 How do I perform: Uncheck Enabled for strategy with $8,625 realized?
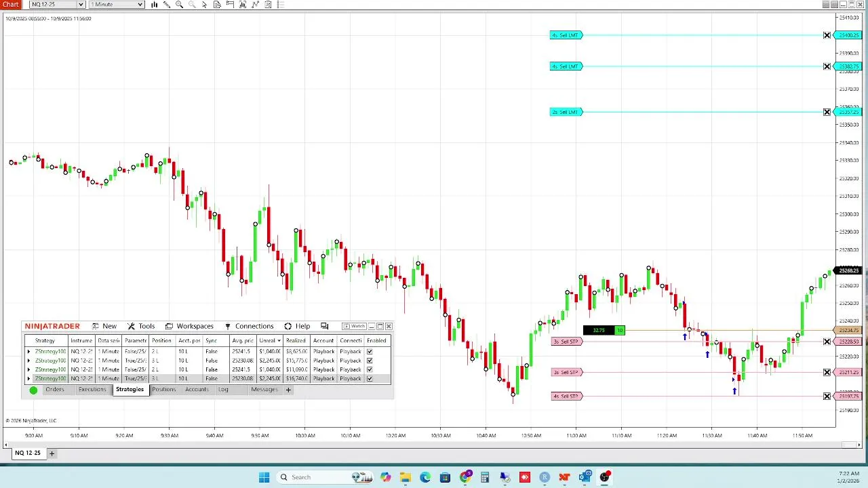370,352
